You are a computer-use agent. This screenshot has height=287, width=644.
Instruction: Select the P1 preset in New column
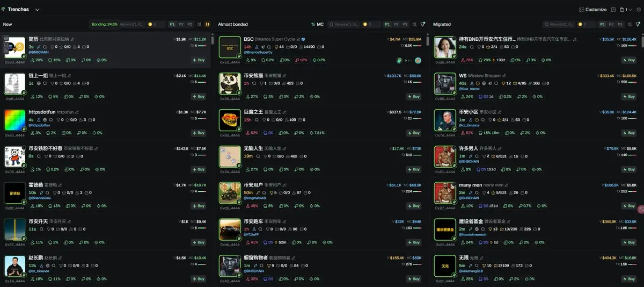(x=172, y=24)
